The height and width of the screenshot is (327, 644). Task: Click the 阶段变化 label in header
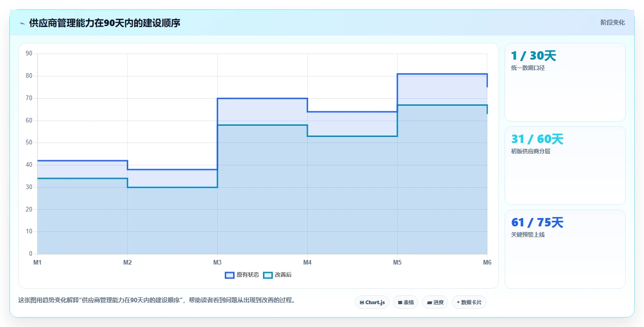click(x=612, y=22)
